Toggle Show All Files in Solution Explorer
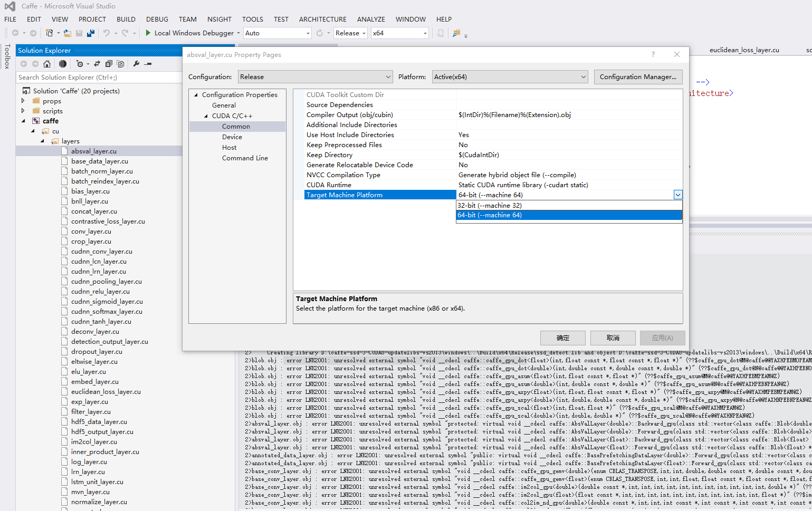 [121, 64]
